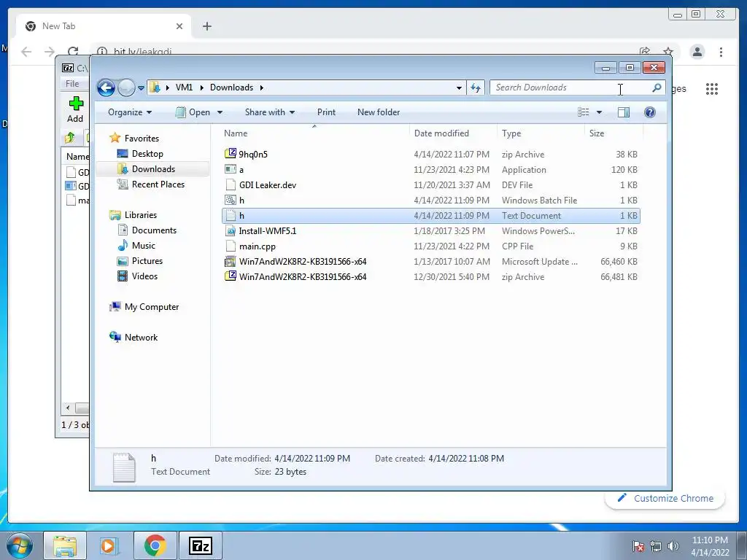
Task: Click the blue help icon
Action: pyautogui.click(x=650, y=112)
